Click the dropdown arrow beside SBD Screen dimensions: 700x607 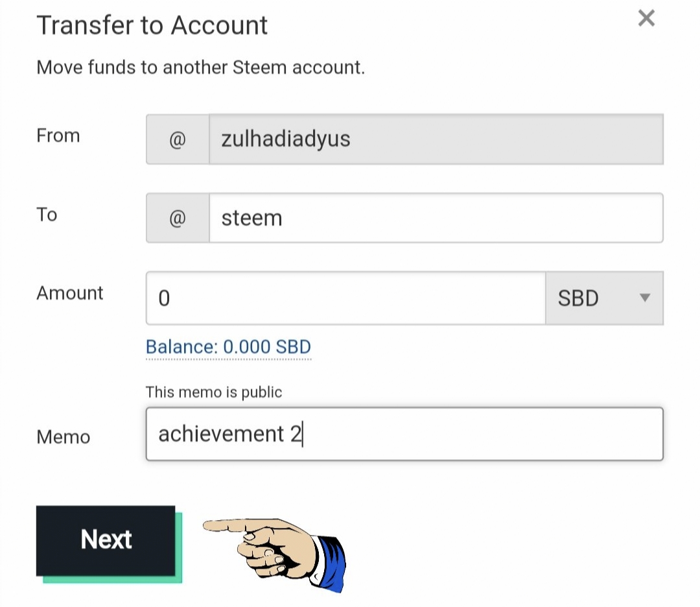644,298
